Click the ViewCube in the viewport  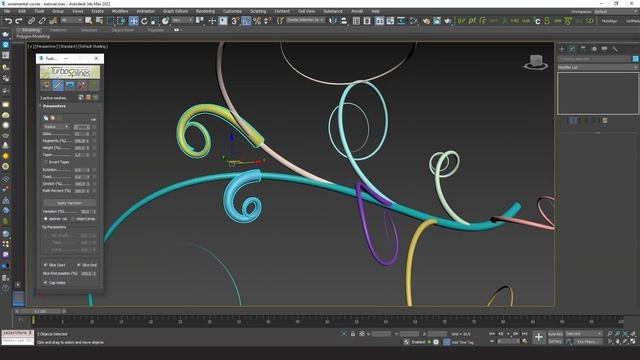(536, 62)
